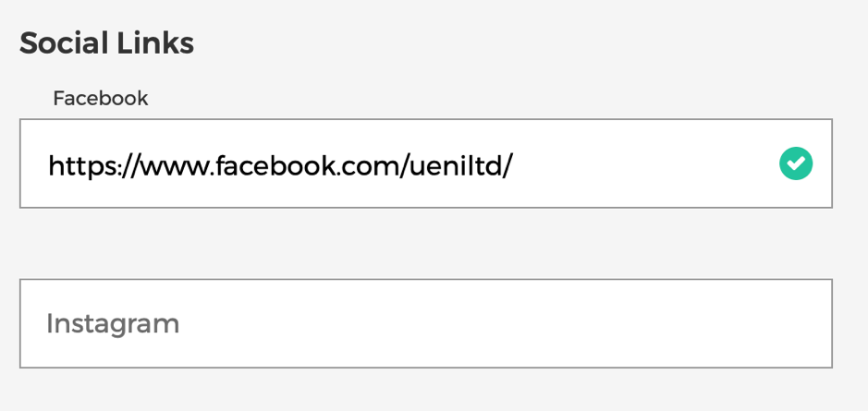The height and width of the screenshot is (411, 868).
Task: Place cursor in the facebook.com URL text
Action: coord(280,165)
